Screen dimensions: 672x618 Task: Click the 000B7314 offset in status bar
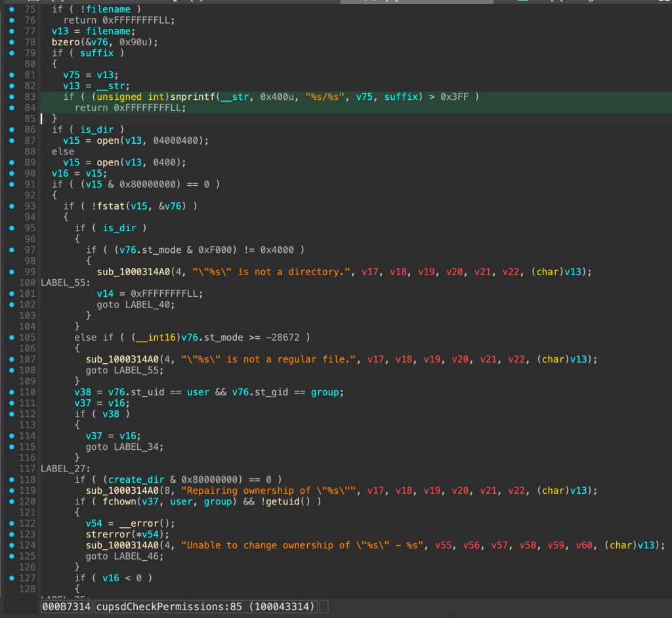click(66, 607)
